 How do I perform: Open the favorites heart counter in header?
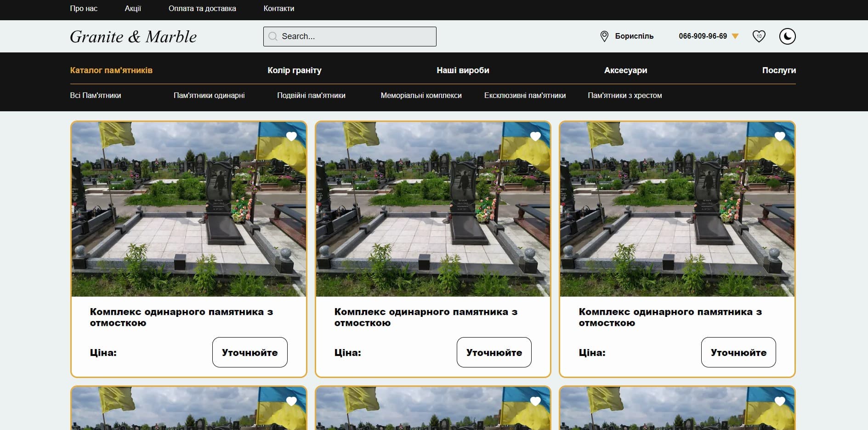click(x=759, y=36)
